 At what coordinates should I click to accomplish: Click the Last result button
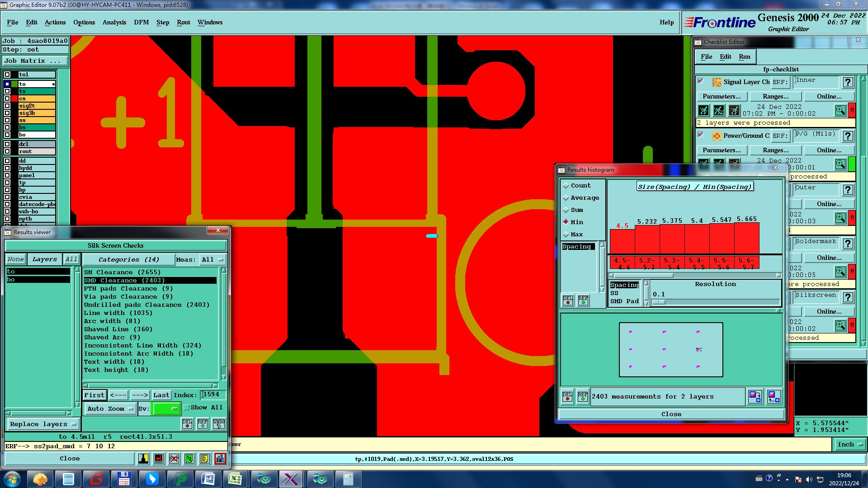(x=161, y=395)
